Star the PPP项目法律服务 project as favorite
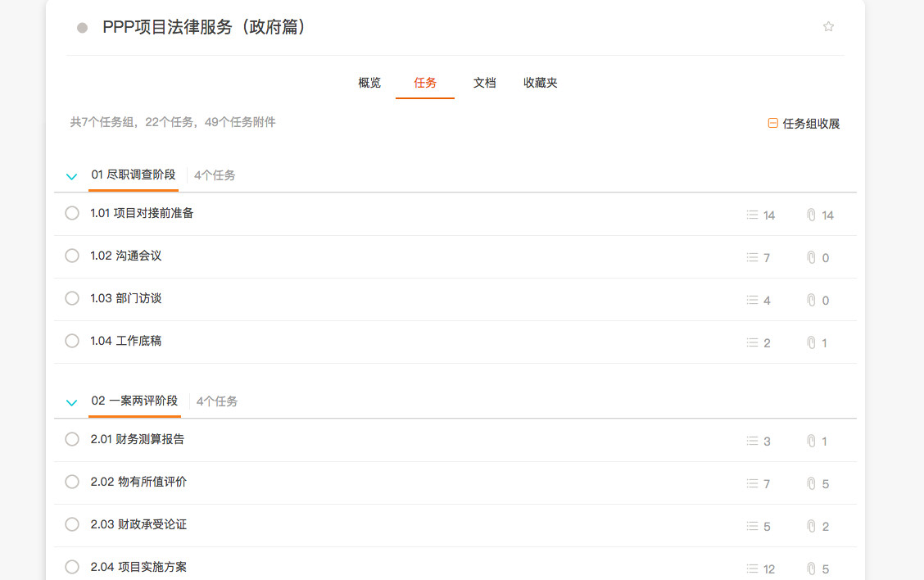This screenshot has width=924, height=580. [x=828, y=26]
